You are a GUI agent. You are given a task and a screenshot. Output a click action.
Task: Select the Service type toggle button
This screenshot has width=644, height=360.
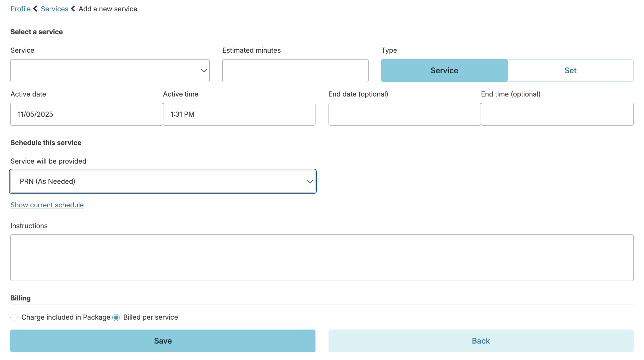[444, 70]
